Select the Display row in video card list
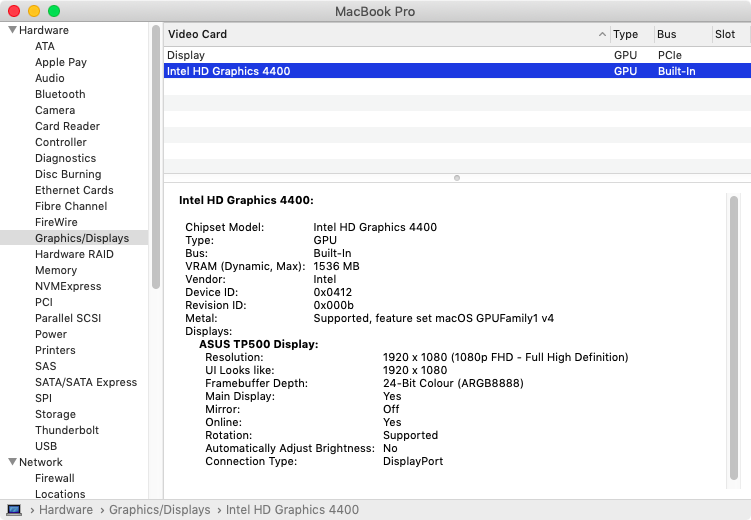This screenshot has width=751, height=520. pyautogui.click(x=457, y=55)
